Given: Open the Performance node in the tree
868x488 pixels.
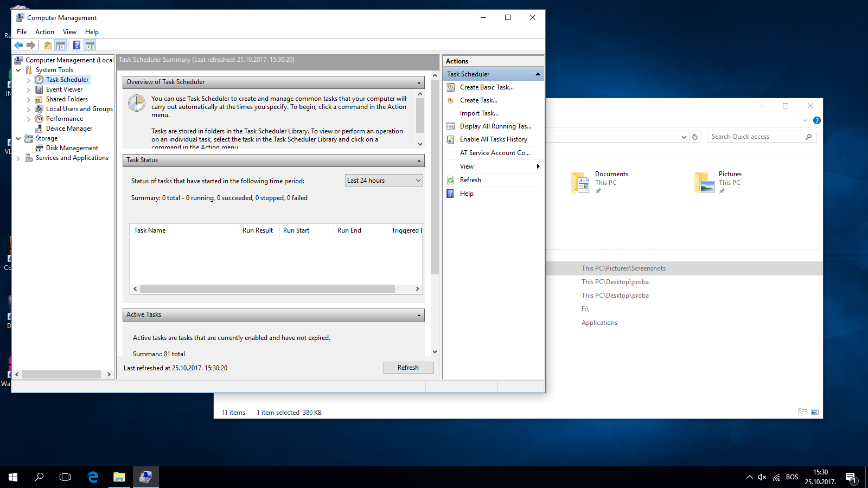Looking at the screenshot, I should click(x=65, y=119).
